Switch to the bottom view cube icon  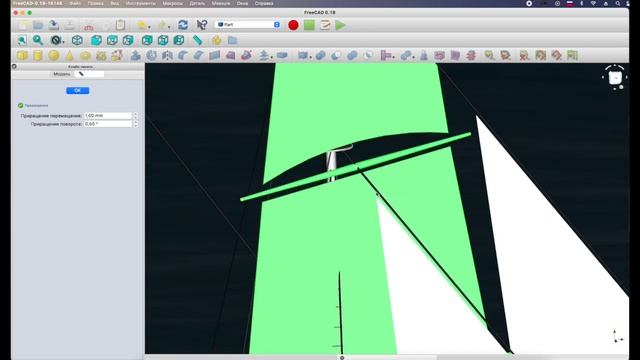click(163, 40)
